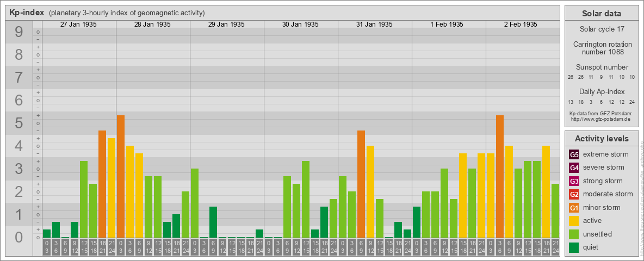Select the light green unsettled swatch

pyautogui.click(x=574, y=234)
